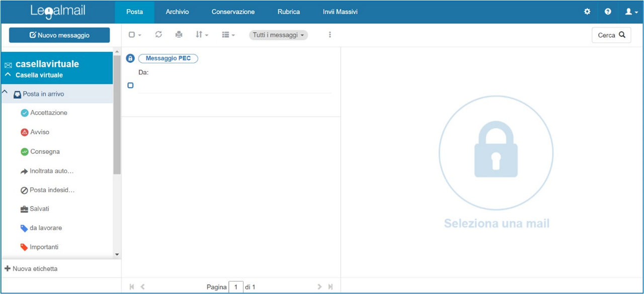Image resolution: width=644 pixels, height=294 pixels.
Task: Click the print icon in toolbar
Action: coord(179,35)
